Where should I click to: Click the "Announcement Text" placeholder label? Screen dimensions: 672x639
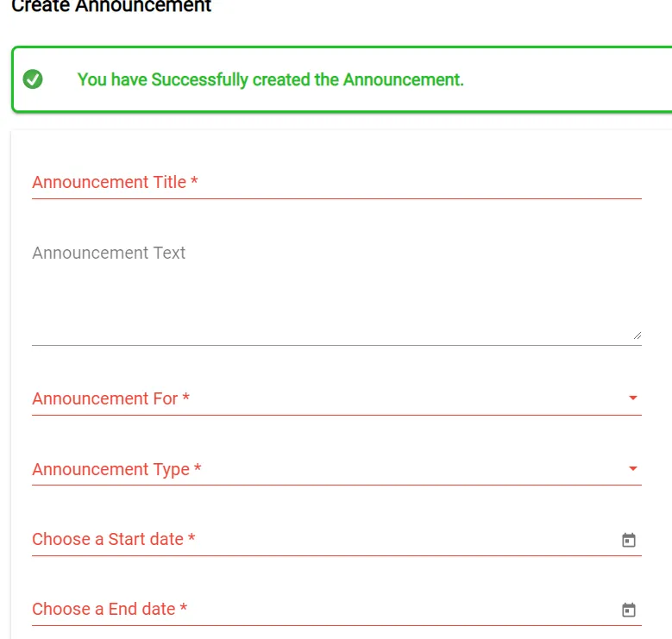109,253
